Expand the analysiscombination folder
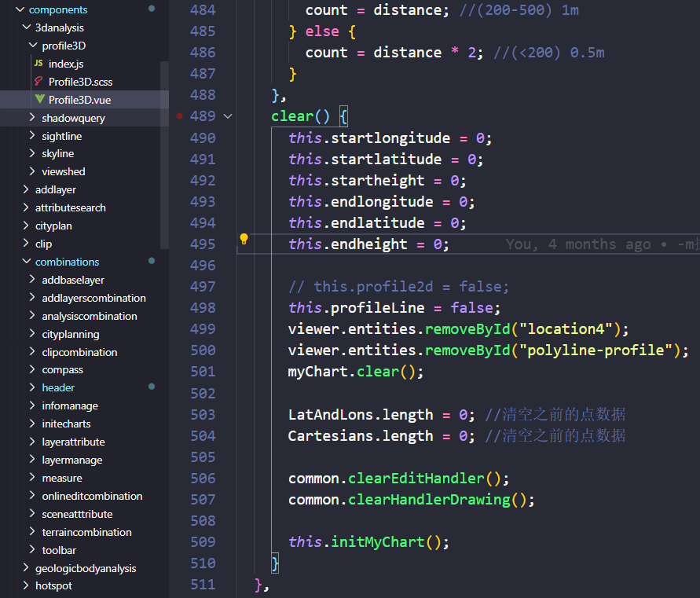This screenshot has height=598, width=700. [32, 315]
